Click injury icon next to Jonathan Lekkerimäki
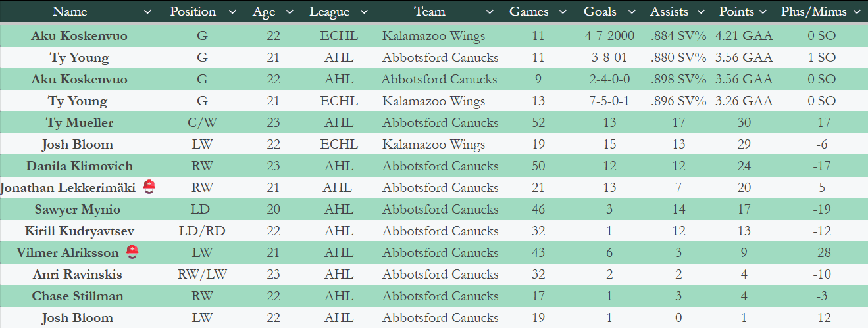Viewport: 868px width, 328px height. tap(149, 187)
